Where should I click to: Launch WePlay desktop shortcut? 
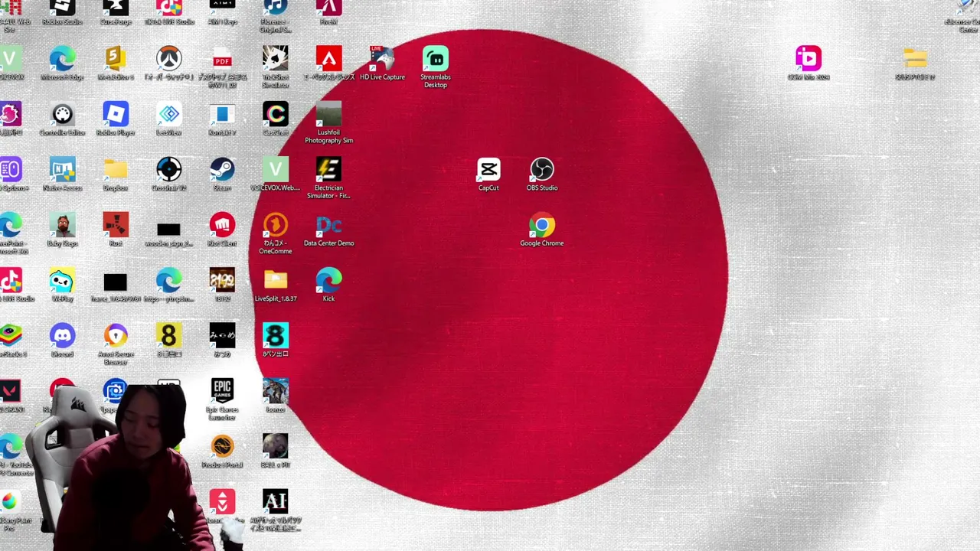click(x=62, y=280)
